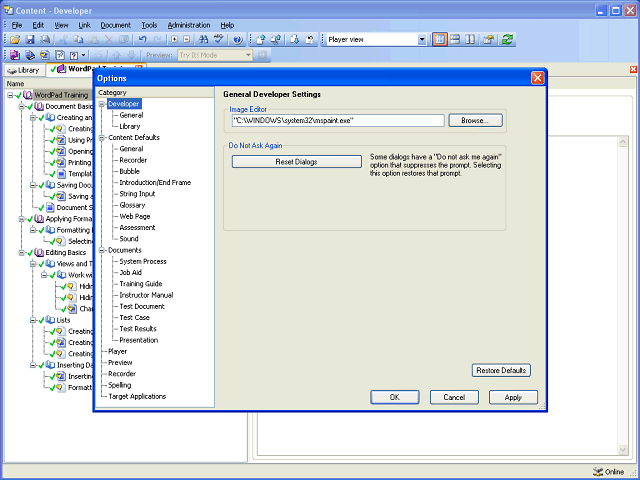This screenshot has height=480, width=640.
Task: Open the Tools menu
Action: tap(149, 25)
